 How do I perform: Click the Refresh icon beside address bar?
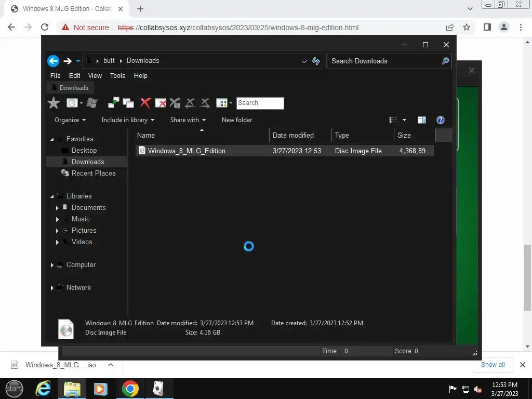coord(316,61)
